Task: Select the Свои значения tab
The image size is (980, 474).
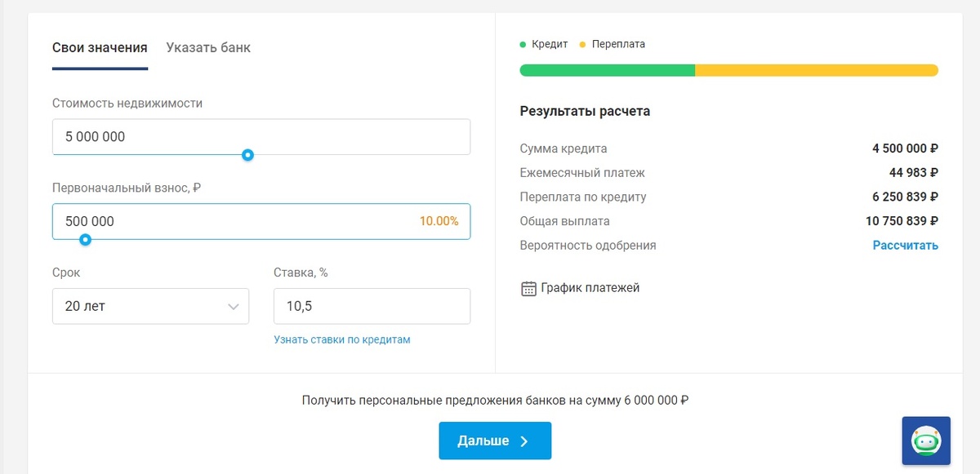Action: coord(100,47)
